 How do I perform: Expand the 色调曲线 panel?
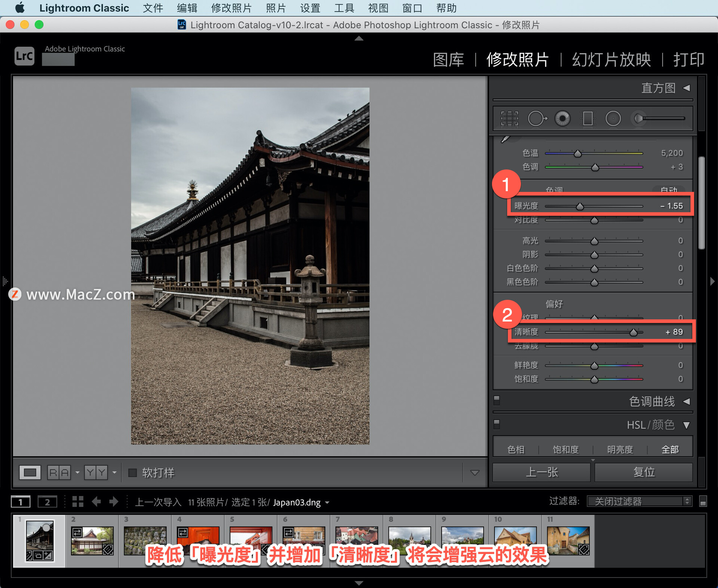tap(687, 401)
